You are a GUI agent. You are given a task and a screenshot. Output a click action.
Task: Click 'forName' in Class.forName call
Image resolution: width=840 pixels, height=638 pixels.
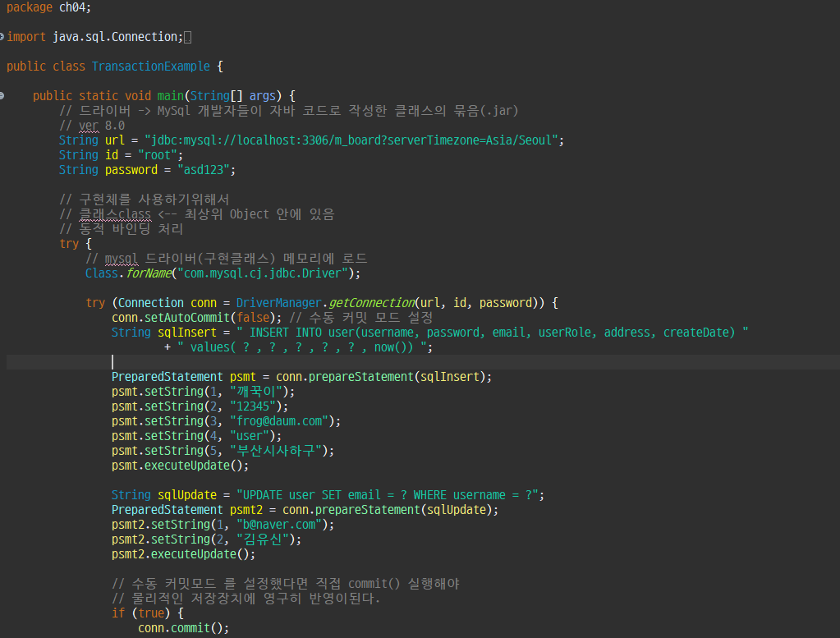(x=149, y=273)
